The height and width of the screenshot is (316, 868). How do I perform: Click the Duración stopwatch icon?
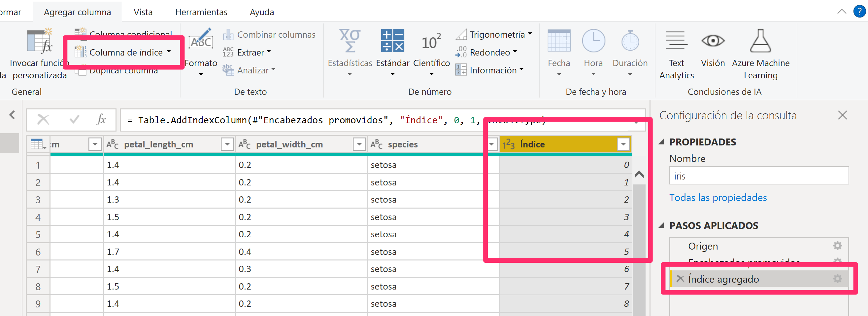pyautogui.click(x=630, y=41)
